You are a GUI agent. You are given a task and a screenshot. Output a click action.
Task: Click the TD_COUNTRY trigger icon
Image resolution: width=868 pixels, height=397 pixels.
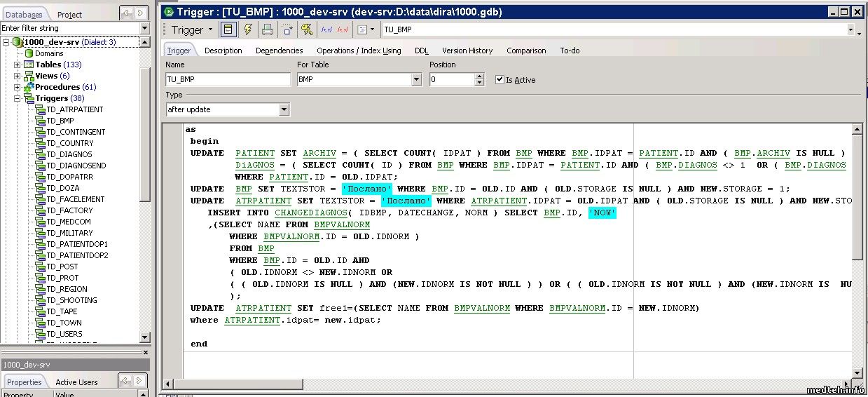(40, 143)
